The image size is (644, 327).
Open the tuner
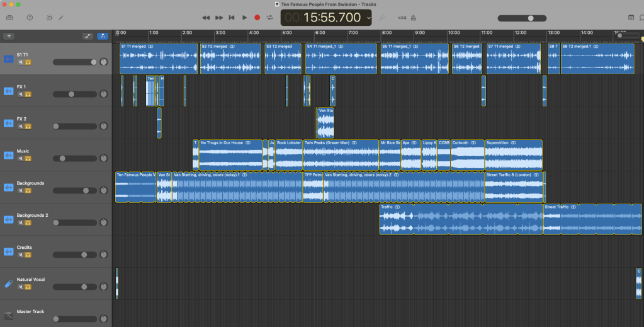pyautogui.click(x=383, y=18)
